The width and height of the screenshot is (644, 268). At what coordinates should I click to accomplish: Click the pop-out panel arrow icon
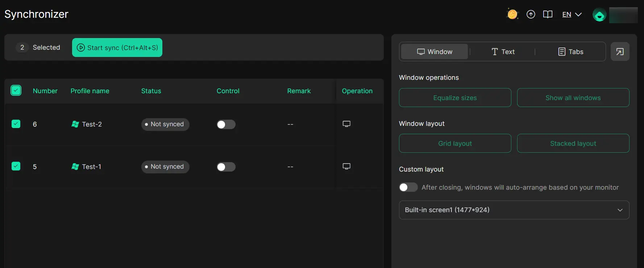click(x=620, y=52)
